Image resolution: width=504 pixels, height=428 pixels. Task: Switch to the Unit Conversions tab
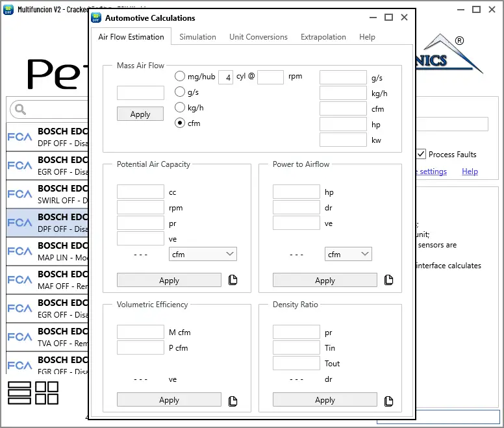258,37
